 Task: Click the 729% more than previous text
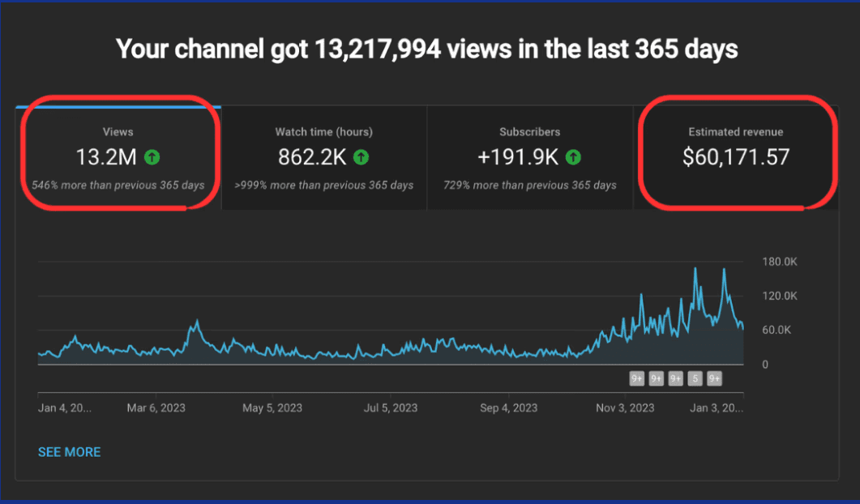tap(530, 186)
